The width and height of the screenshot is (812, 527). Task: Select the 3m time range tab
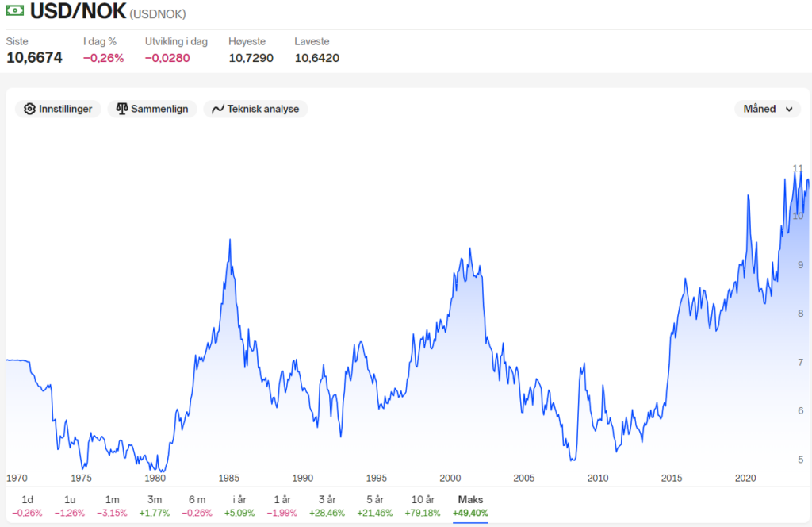point(155,506)
